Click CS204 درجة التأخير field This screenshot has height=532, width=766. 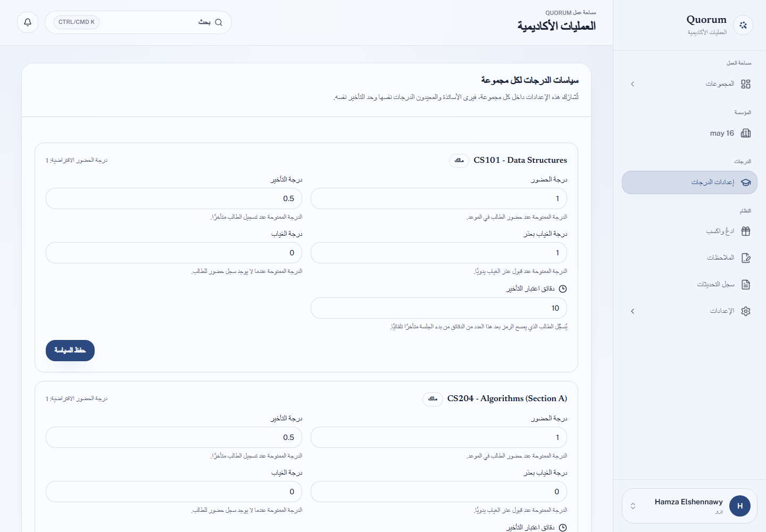tap(174, 437)
